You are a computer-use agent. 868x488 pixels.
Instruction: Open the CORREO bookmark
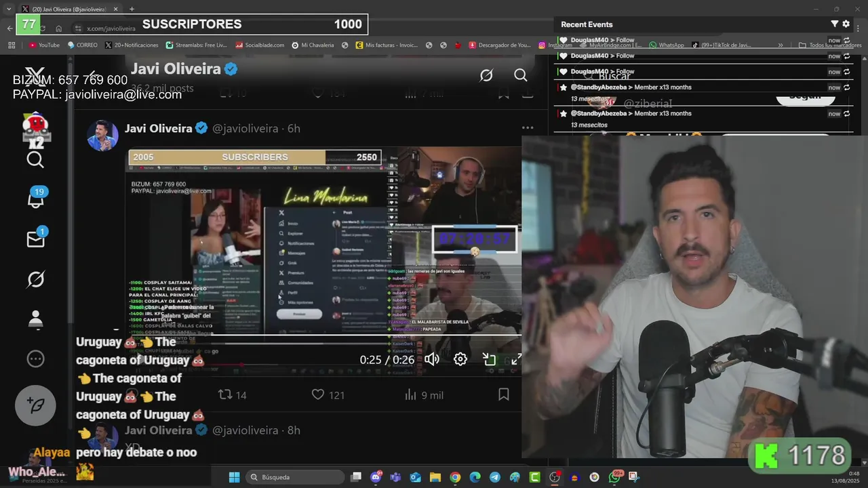82,45
